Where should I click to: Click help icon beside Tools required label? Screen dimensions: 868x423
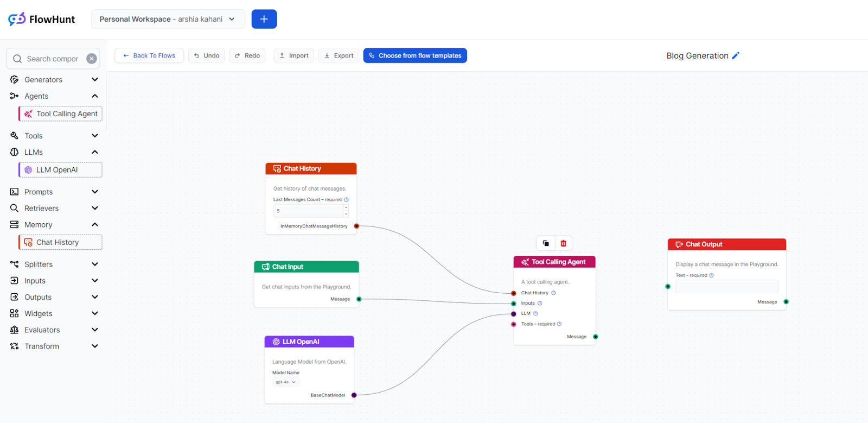pos(559,324)
